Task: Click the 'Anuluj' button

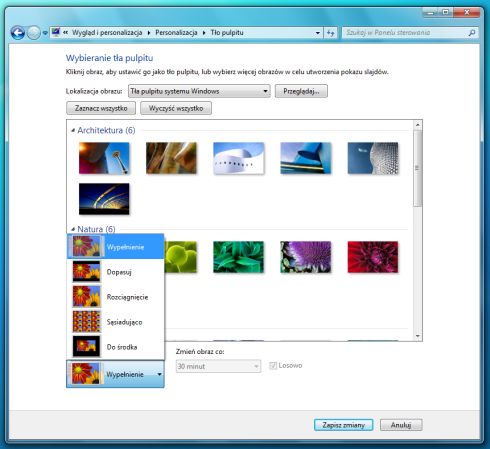Action: (401, 425)
